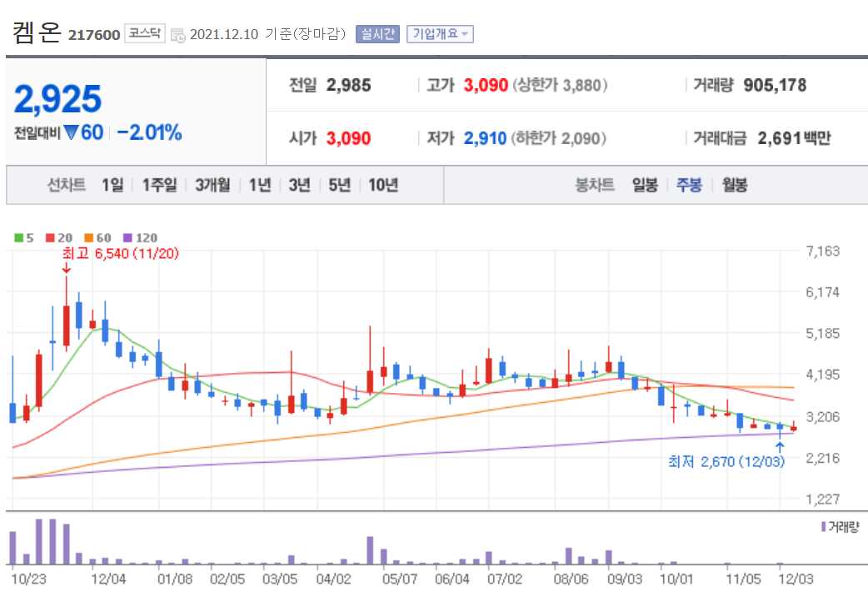Image resolution: width=868 pixels, height=596 pixels.
Task: Toggle the 봉차트 candlestick chart mode
Action: [x=595, y=186]
